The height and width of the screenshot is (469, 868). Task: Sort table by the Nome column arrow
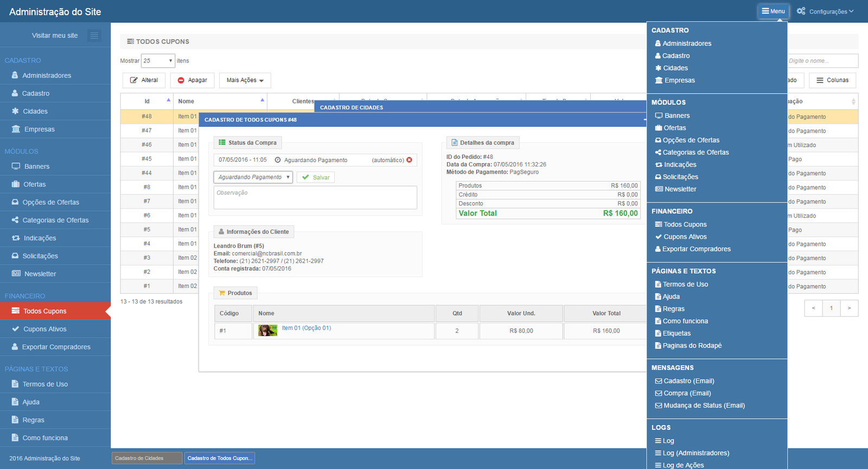pos(262,100)
